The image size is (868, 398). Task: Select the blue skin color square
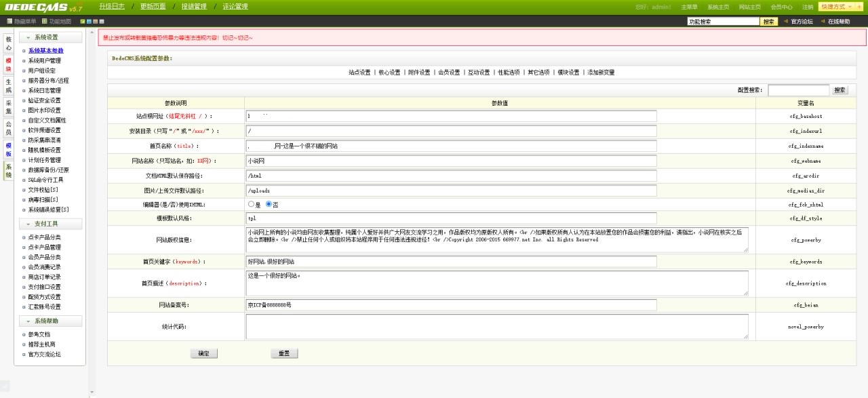89,22
